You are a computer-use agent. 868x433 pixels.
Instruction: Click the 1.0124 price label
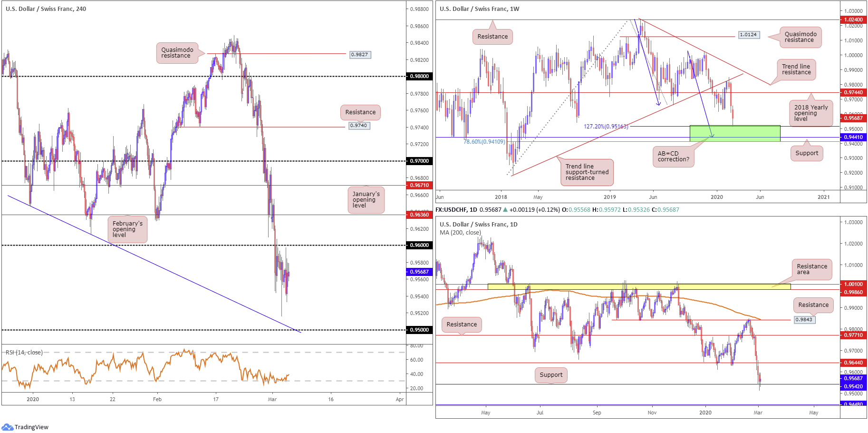[x=749, y=35]
